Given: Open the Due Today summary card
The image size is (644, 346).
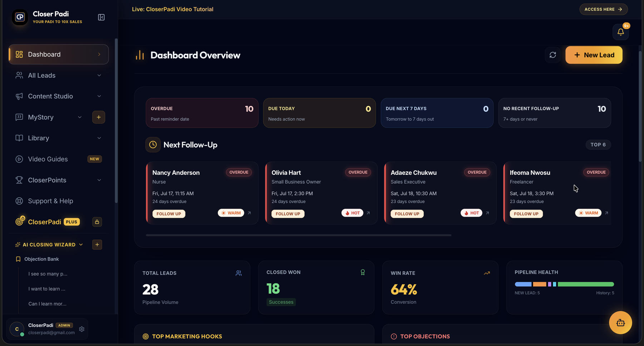Looking at the screenshot, I should [319, 113].
